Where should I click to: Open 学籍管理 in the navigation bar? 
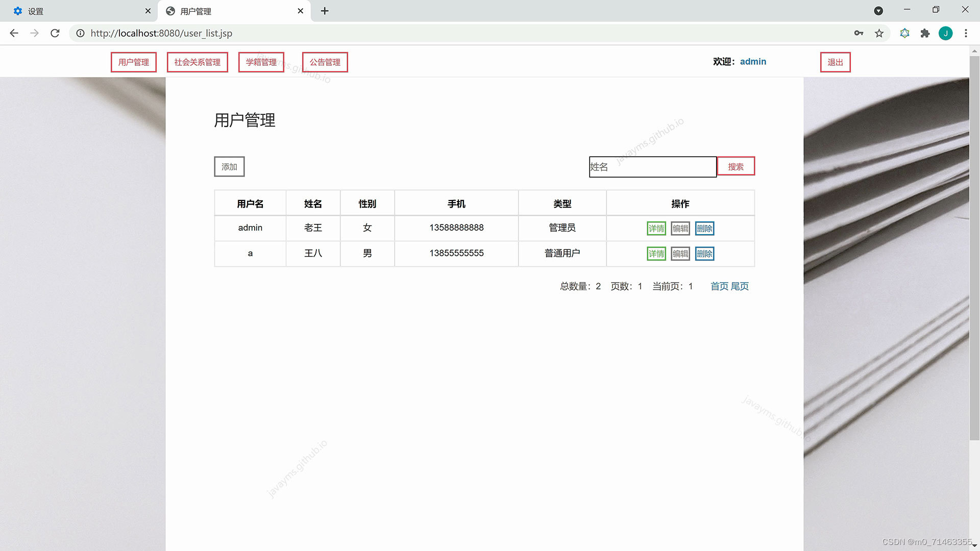(261, 62)
